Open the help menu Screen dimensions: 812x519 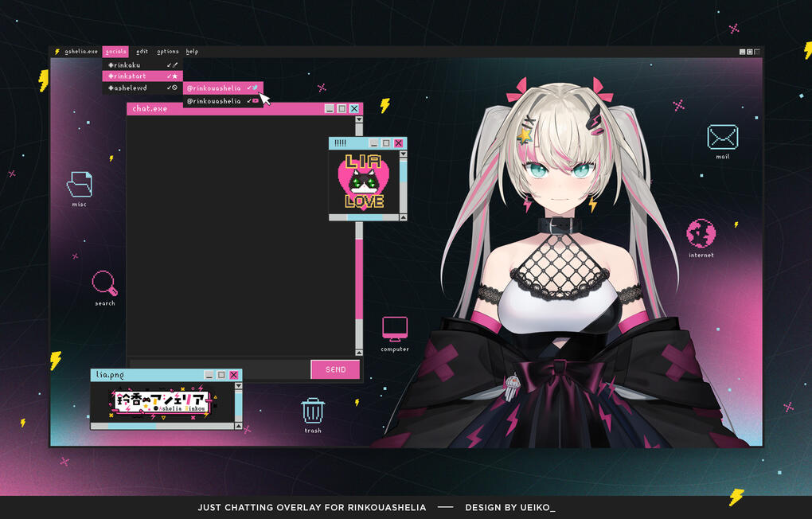(192, 52)
